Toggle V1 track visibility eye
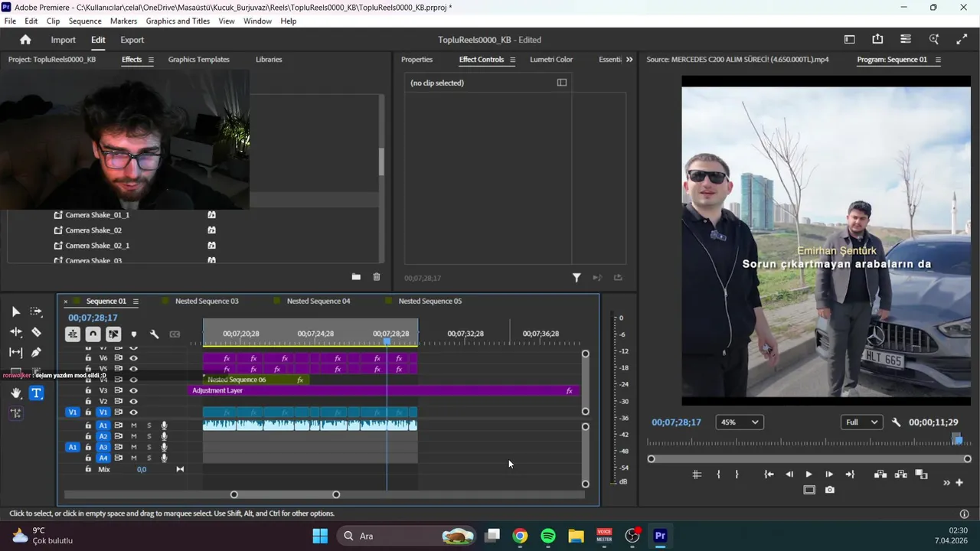The width and height of the screenshot is (980, 551). point(134,412)
